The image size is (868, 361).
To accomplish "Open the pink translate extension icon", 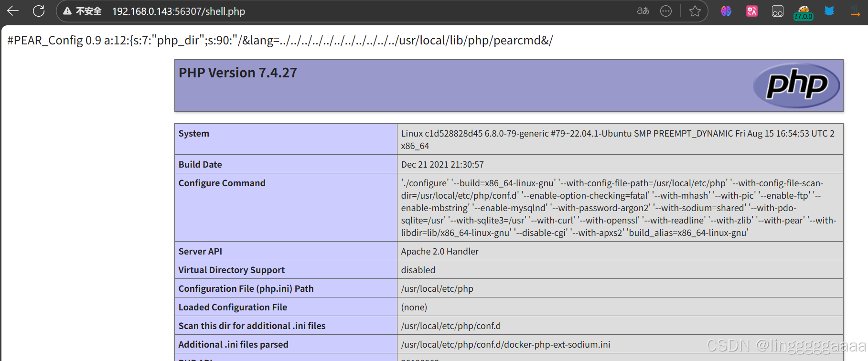I will pos(752,11).
